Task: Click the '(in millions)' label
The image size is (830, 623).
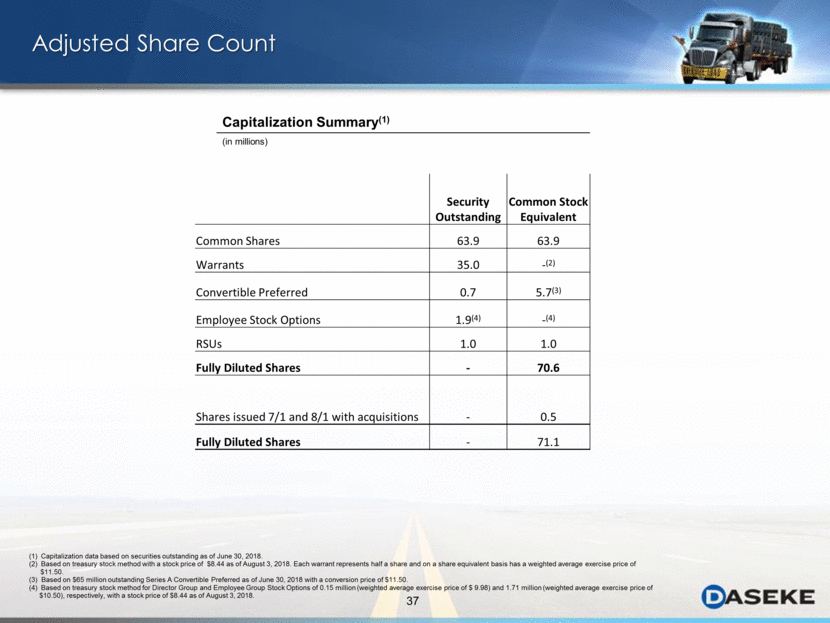Action: [x=245, y=142]
